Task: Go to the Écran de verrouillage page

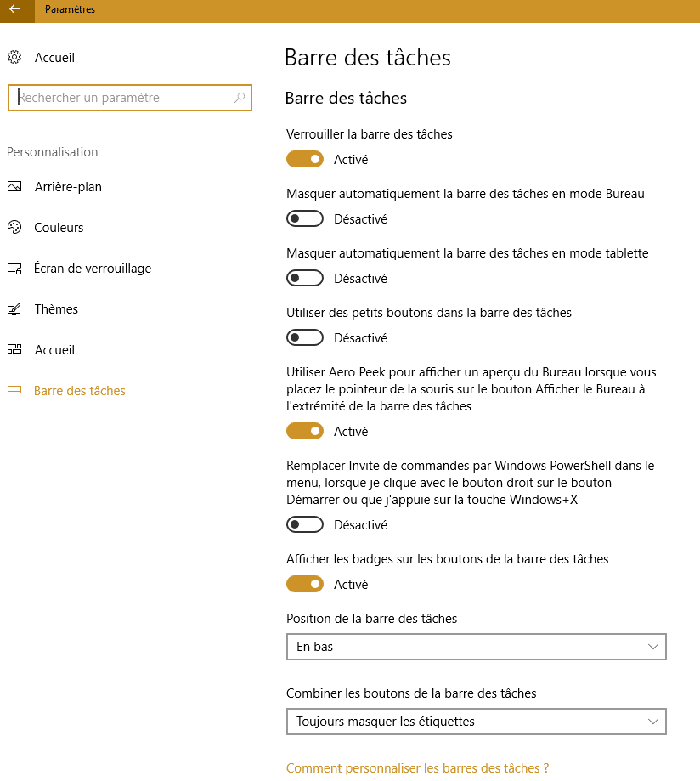Action: [93, 269]
